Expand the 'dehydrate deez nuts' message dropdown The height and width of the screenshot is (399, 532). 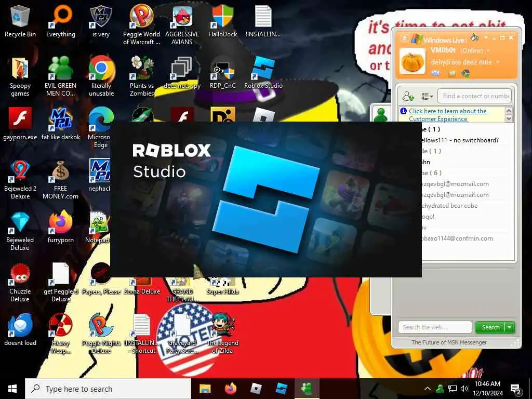coord(498,62)
